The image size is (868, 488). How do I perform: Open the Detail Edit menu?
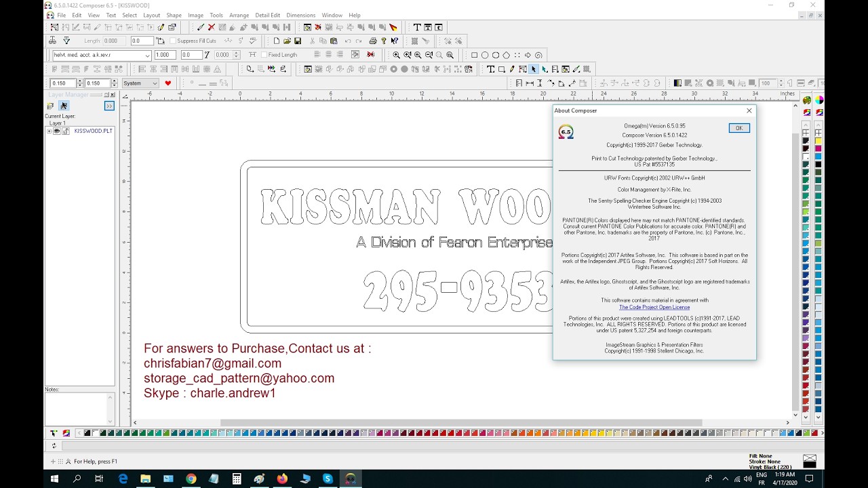pyautogui.click(x=268, y=15)
